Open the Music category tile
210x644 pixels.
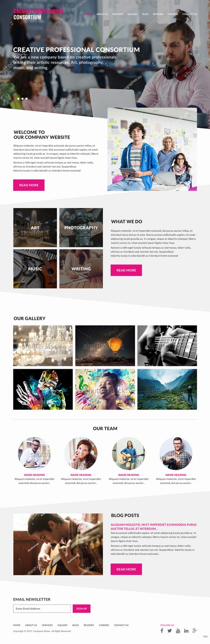click(35, 269)
